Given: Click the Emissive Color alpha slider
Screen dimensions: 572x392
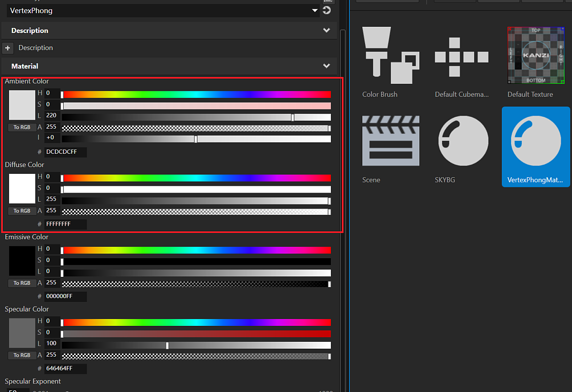Looking at the screenshot, I should pyautogui.click(x=196, y=284).
